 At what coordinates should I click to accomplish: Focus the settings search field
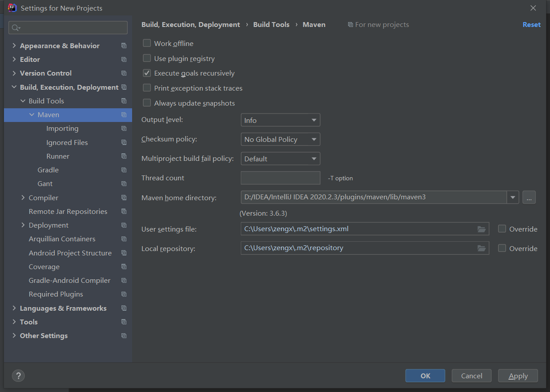coord(68,27)
